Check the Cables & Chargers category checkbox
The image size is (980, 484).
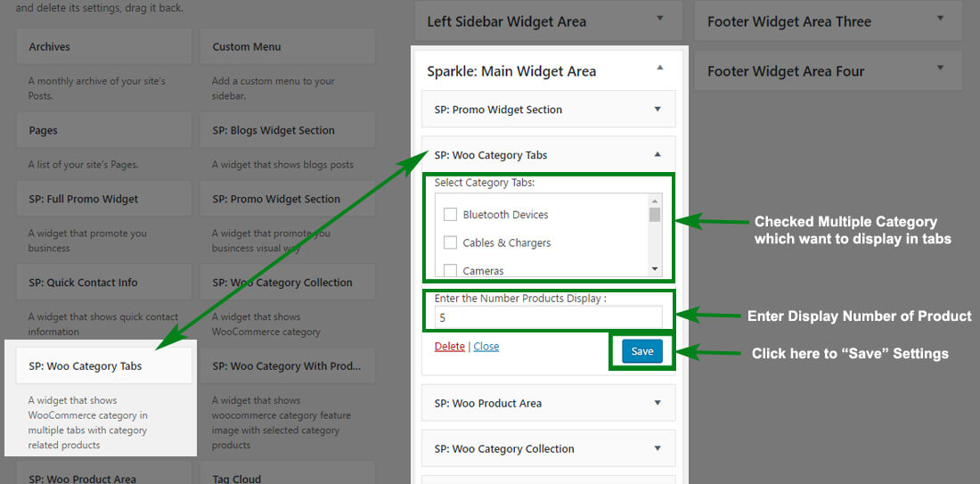450,242
